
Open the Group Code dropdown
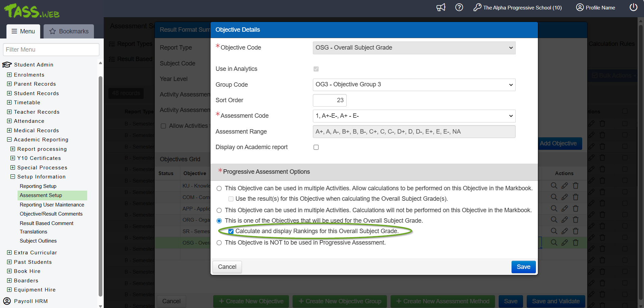(x=414, y=85)
